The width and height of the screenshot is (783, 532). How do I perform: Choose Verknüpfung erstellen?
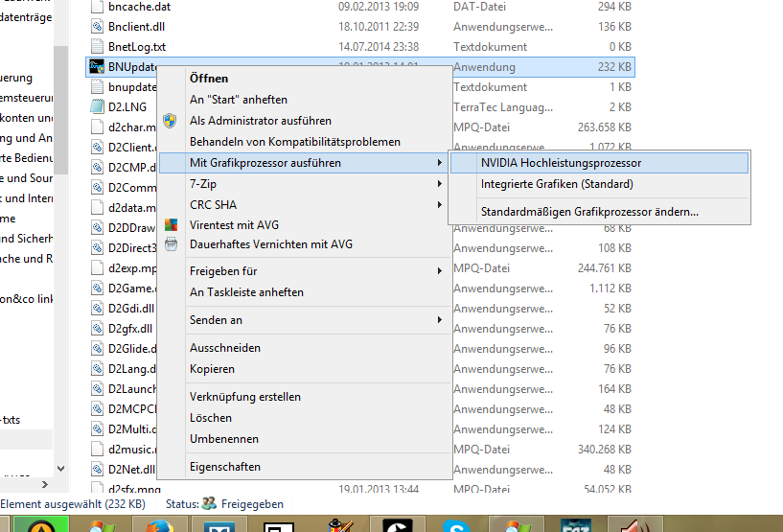click(x=304, y=397)
